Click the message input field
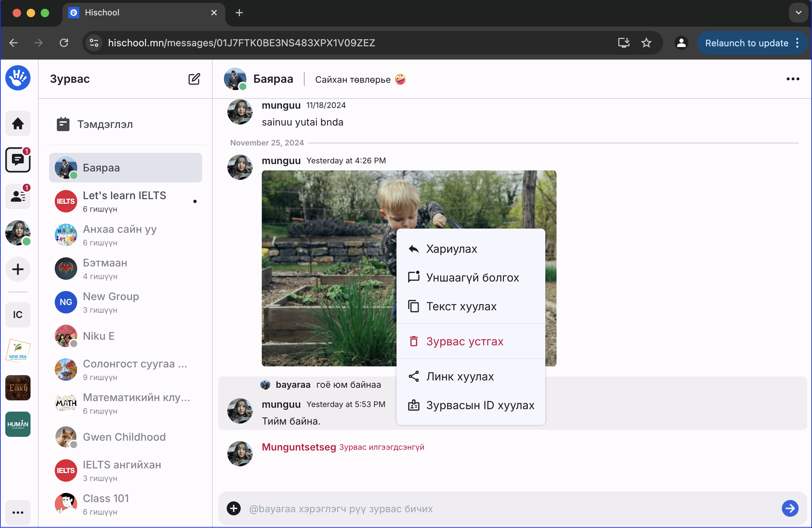 (x=509, y=508)
